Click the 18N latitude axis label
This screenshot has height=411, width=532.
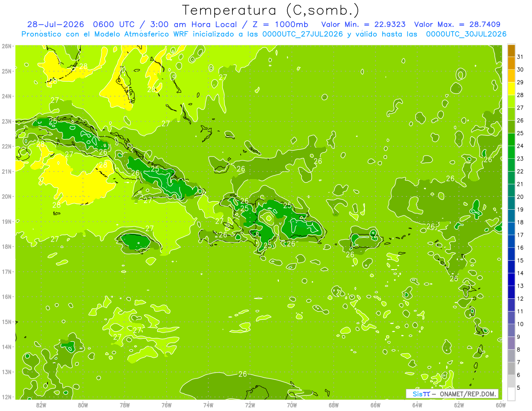click(x=7, y=247)
